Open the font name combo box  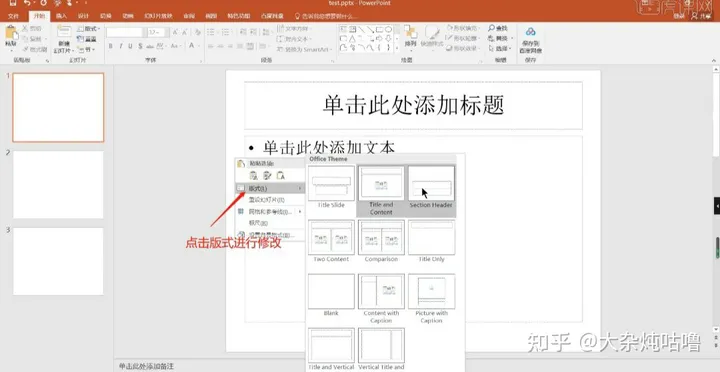[x=125, y=33]
